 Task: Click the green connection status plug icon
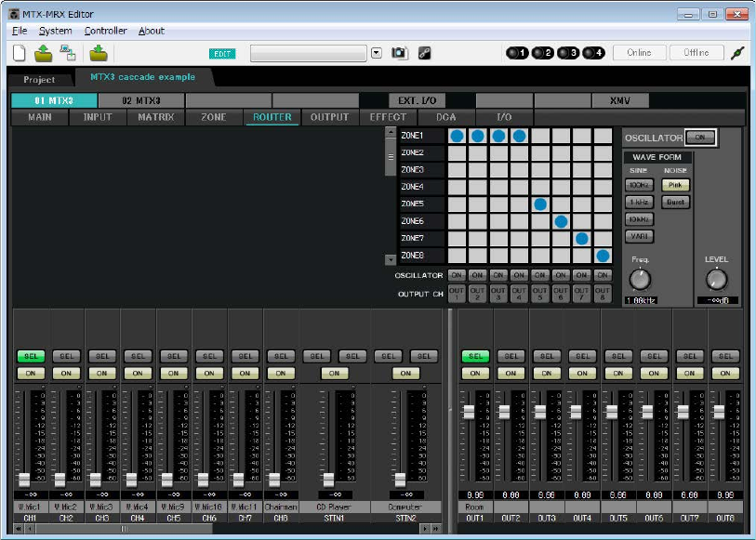point(736,53)
